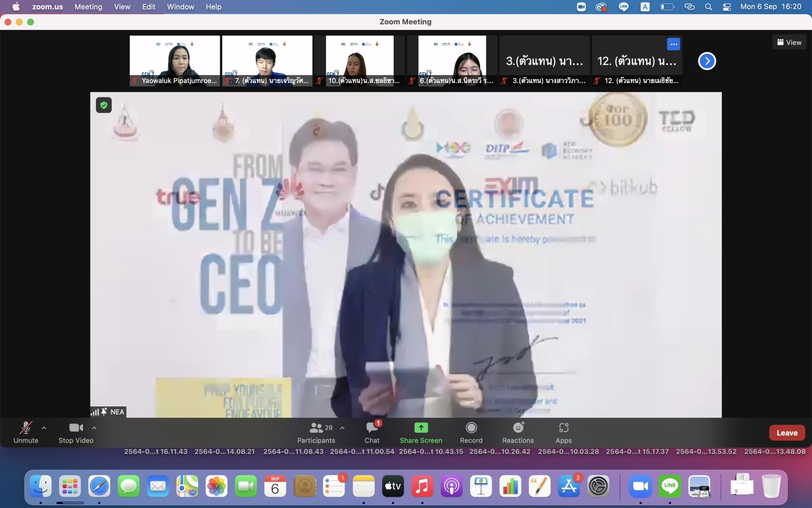Start recording with the Record button

pos(471,433)
